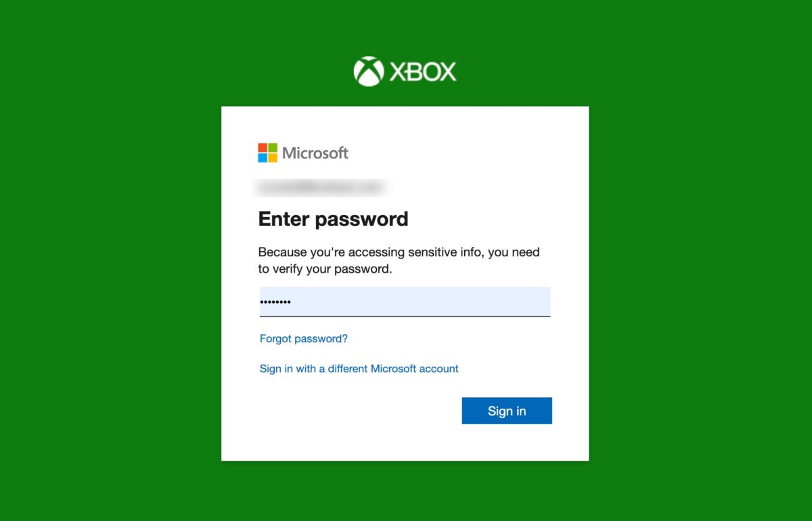The width and height of the screenshot is (812, 521).
Task: Open the Forgot password link
Action: click(304, 338)
